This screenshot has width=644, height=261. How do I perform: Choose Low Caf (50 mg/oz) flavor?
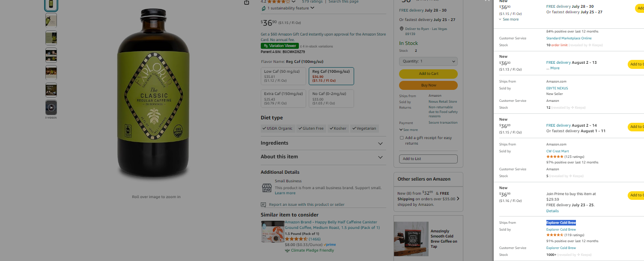283,76
